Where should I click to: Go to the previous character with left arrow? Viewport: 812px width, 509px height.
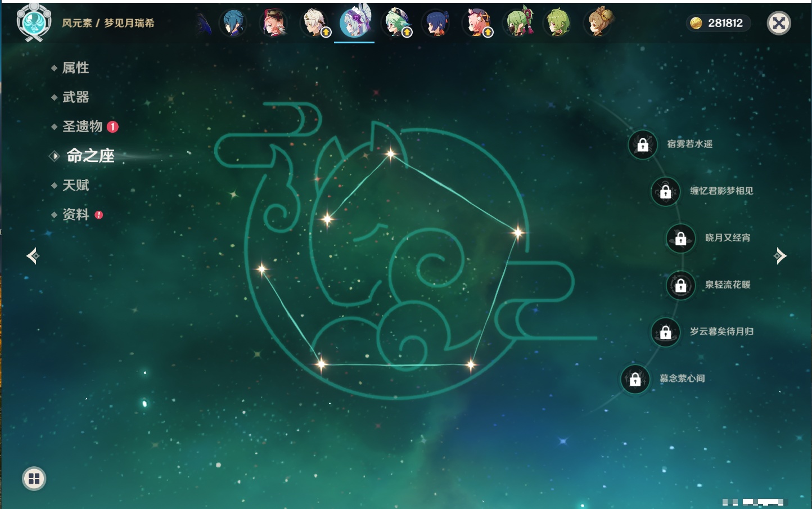tap(33, 256)
